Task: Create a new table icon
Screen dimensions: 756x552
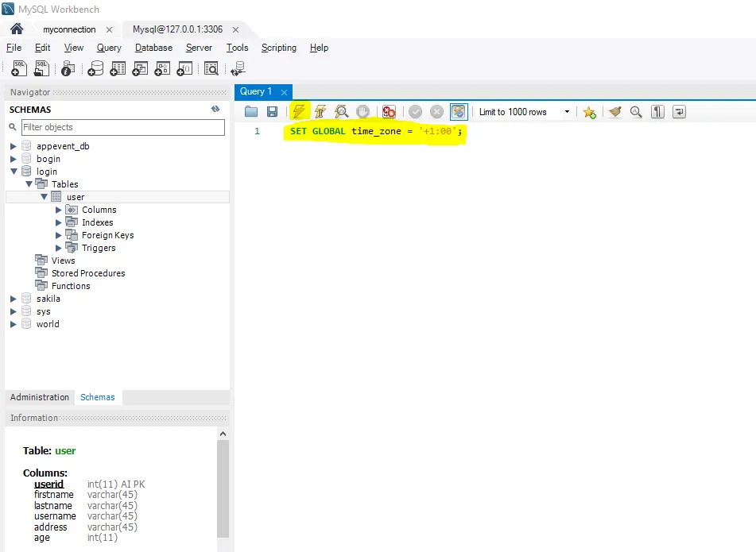Action: click(x=118, y=69)
